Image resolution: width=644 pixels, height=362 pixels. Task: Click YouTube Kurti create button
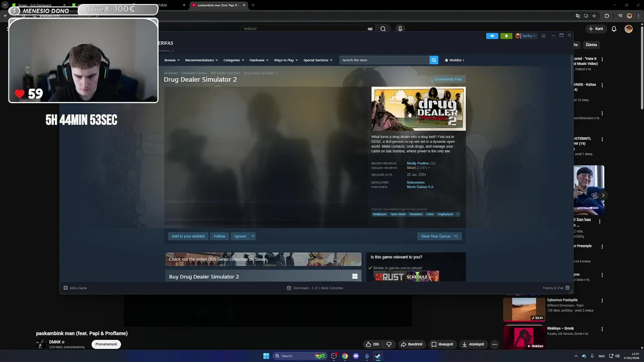point(596,29)
